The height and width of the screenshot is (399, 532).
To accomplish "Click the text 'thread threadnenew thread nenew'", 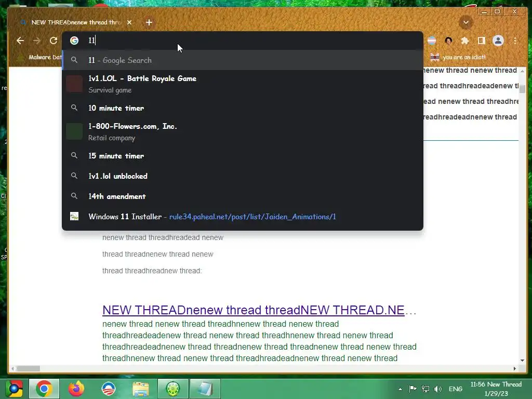I will (158, 254).
